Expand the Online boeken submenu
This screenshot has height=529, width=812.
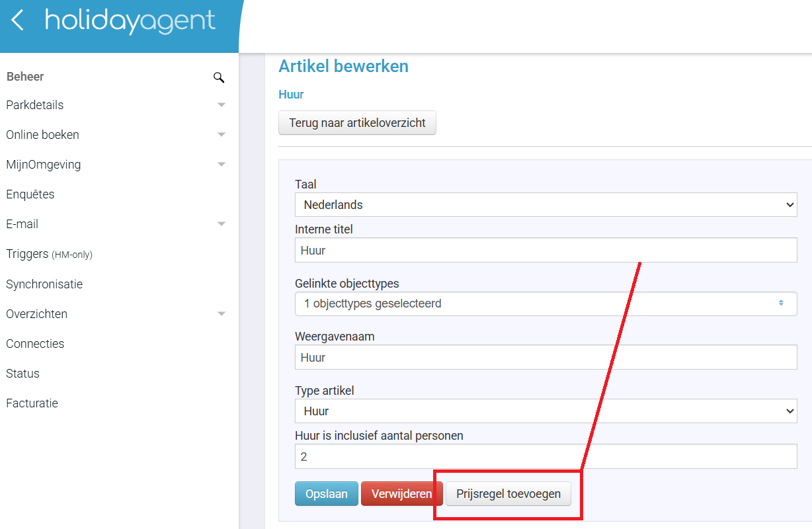(x=222, y=135)
